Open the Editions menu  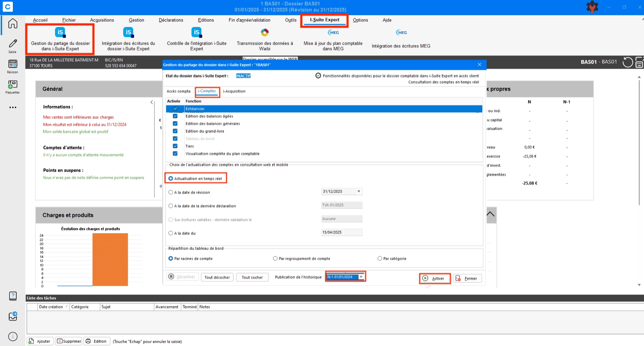[206, 20]
